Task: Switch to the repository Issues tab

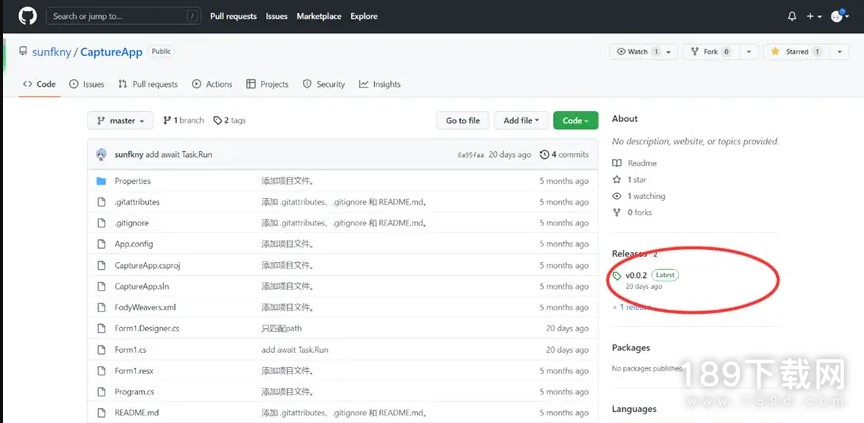Action: [87, 84]
